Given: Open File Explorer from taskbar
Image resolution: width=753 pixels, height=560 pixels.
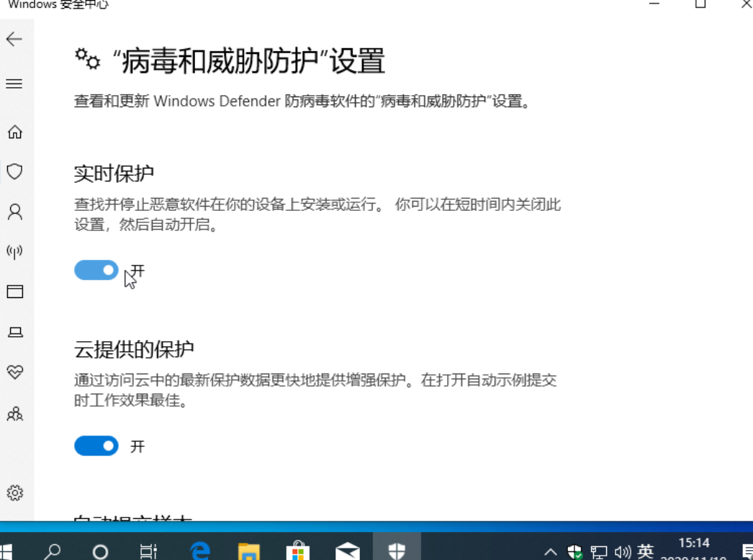Looking at the screenshot, I should [x=249, y=551].
